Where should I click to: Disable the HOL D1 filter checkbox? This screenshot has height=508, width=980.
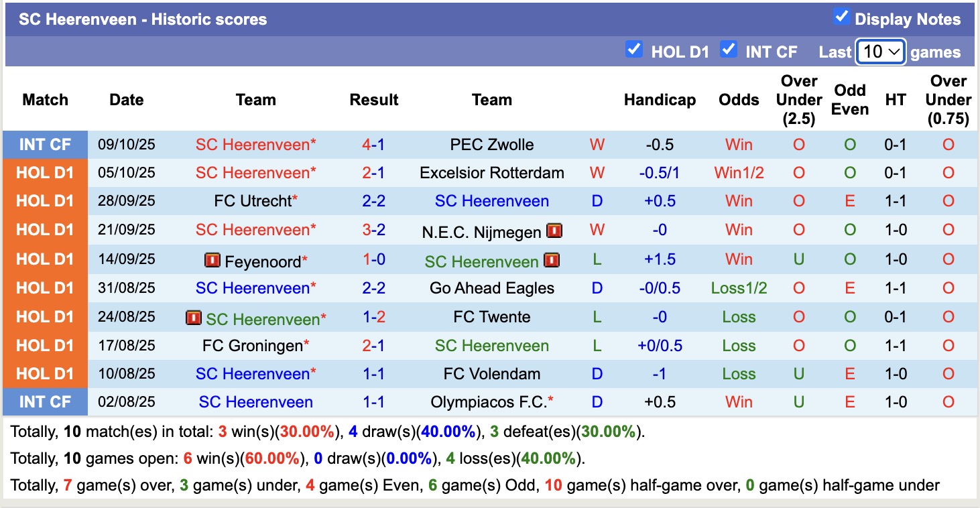tap(634, 48)
